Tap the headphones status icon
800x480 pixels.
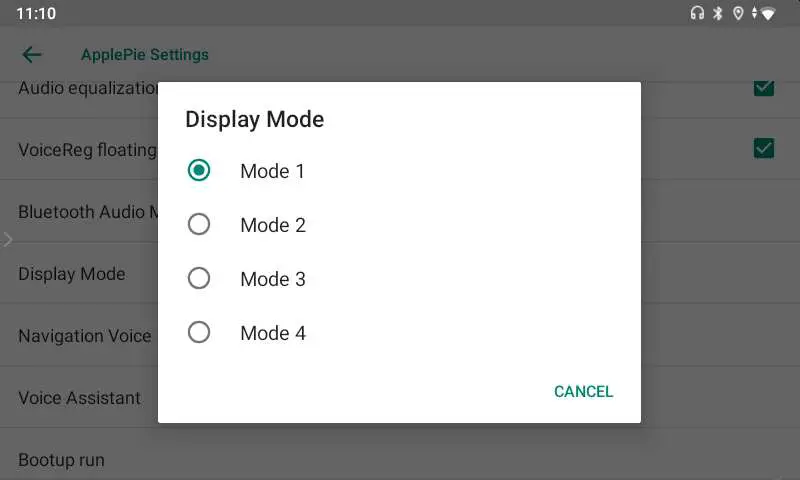tap(697, 14)
